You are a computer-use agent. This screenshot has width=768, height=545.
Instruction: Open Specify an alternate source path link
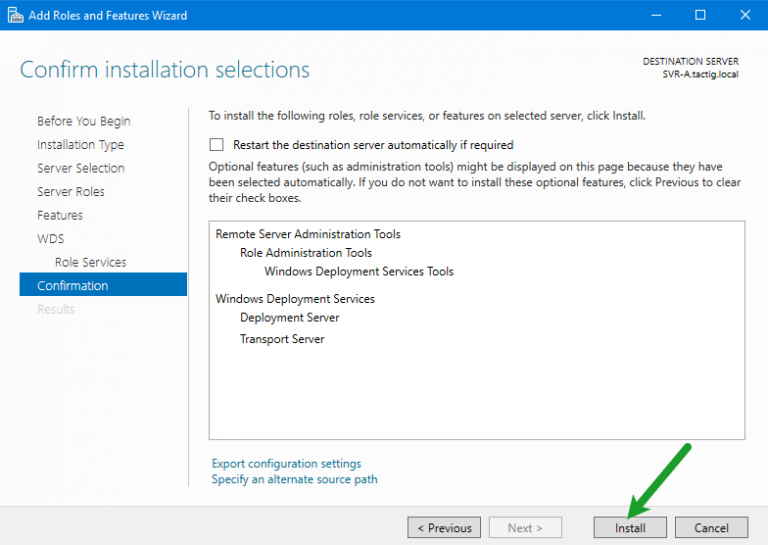pyautogui.click(x=294, y=479)
